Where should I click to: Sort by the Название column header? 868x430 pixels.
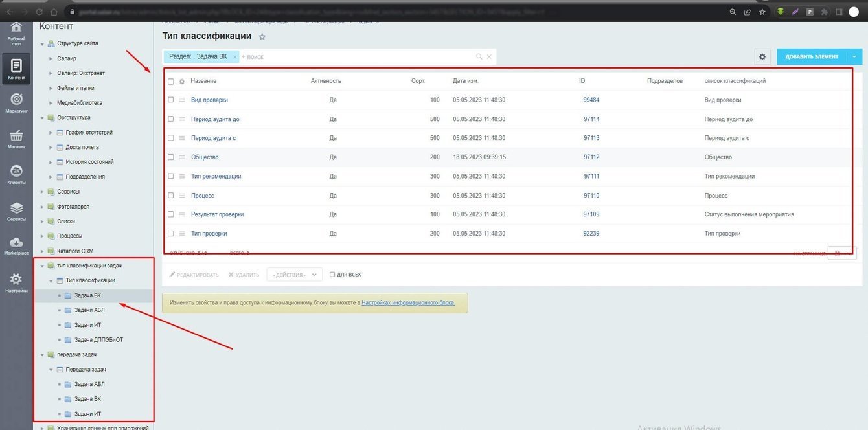203,81
